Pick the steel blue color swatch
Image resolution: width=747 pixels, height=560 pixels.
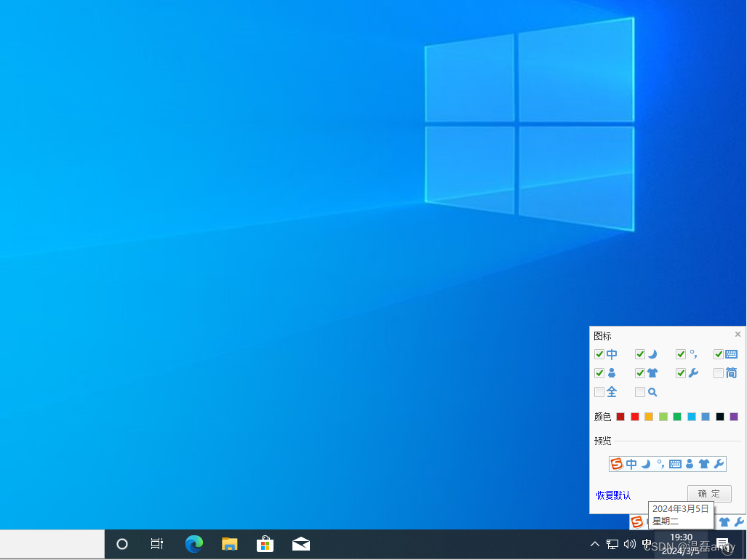click(x=706, y=417)
